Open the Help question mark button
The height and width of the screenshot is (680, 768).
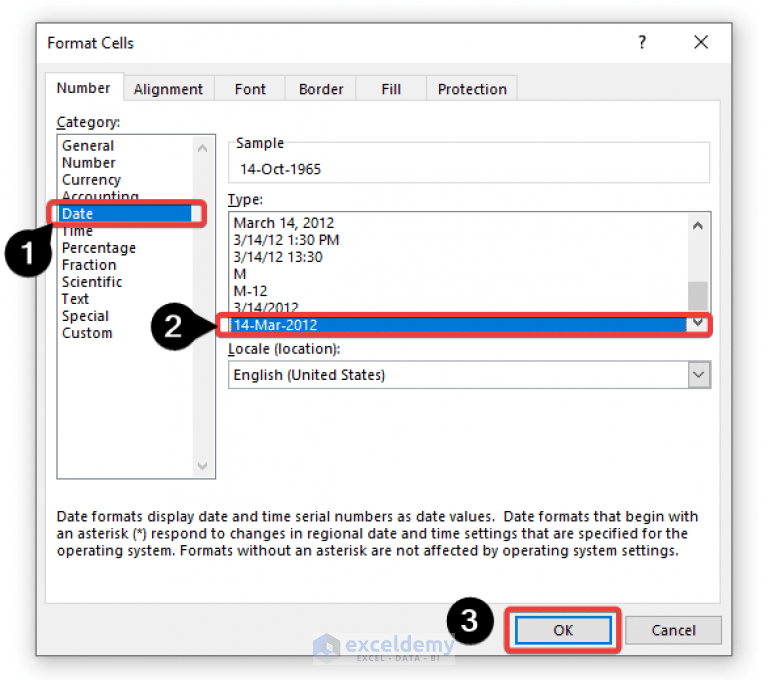642,43
